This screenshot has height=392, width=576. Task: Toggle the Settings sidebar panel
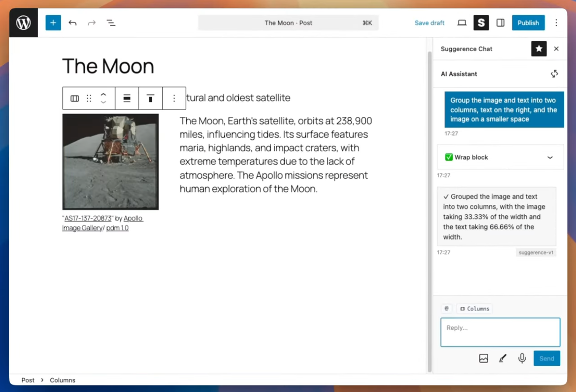click(x=501, y=23)
